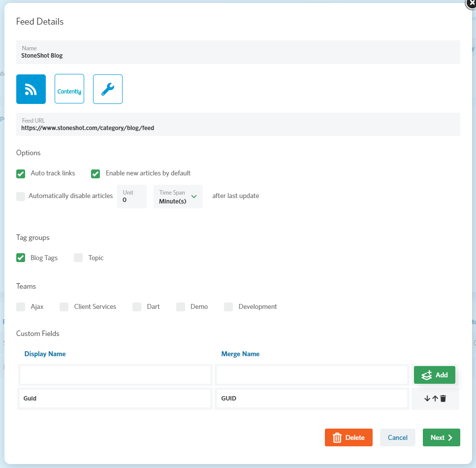Select the custom wrench feed type
The height and width of the screenshot is (468, 476).
coord(108,89)
